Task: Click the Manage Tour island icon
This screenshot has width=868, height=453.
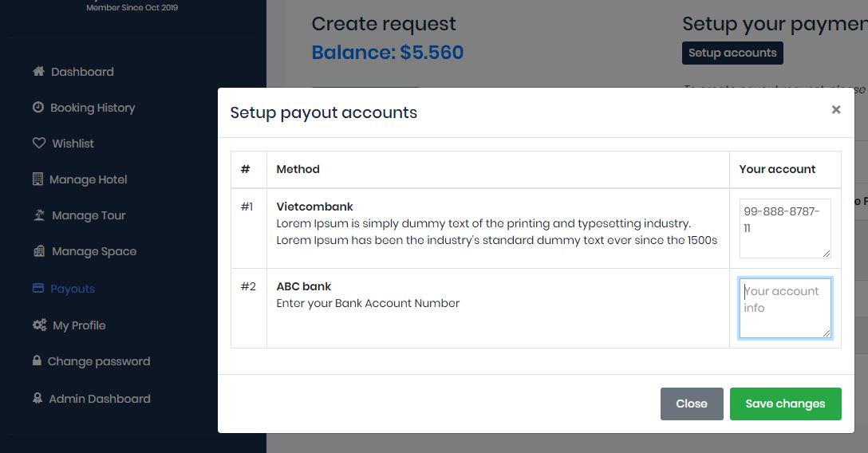Action: [x=38, y=215]
